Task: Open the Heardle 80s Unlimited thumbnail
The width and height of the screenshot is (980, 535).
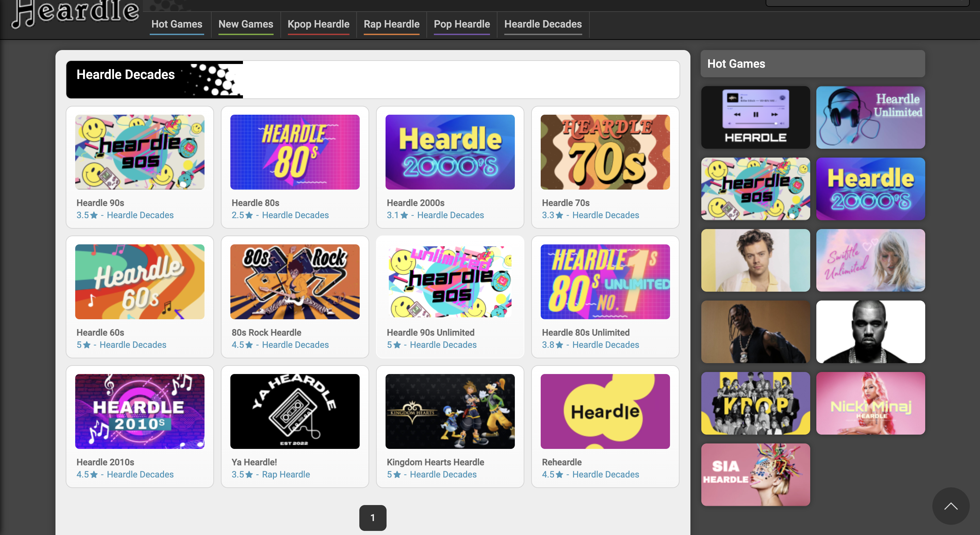Action: pyautogui.click(x=605, y=282)
